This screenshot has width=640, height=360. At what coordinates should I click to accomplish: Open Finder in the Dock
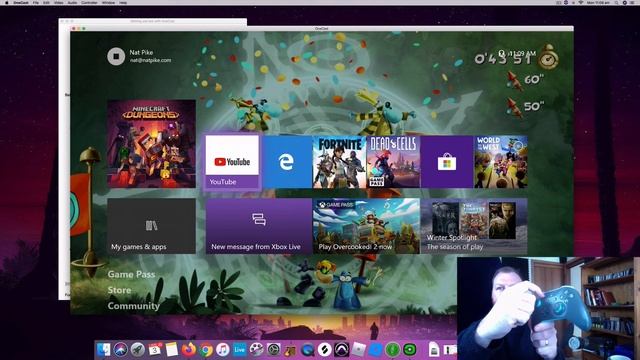coord(103,350)
